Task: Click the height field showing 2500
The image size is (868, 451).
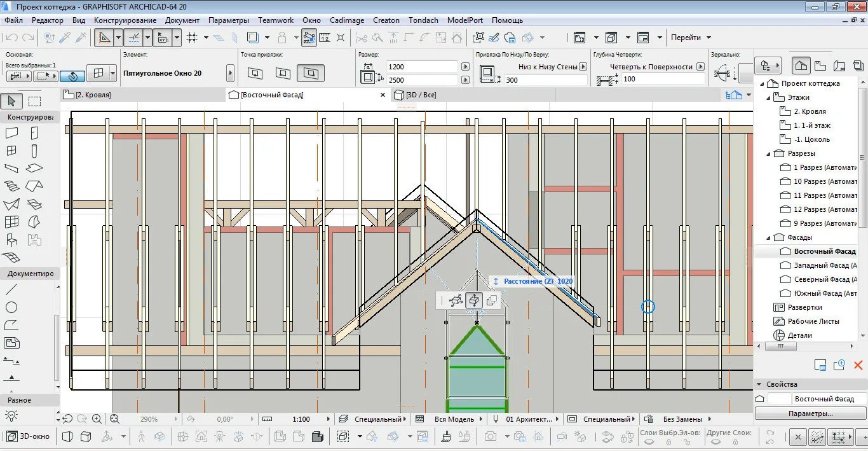Action: 421,80
